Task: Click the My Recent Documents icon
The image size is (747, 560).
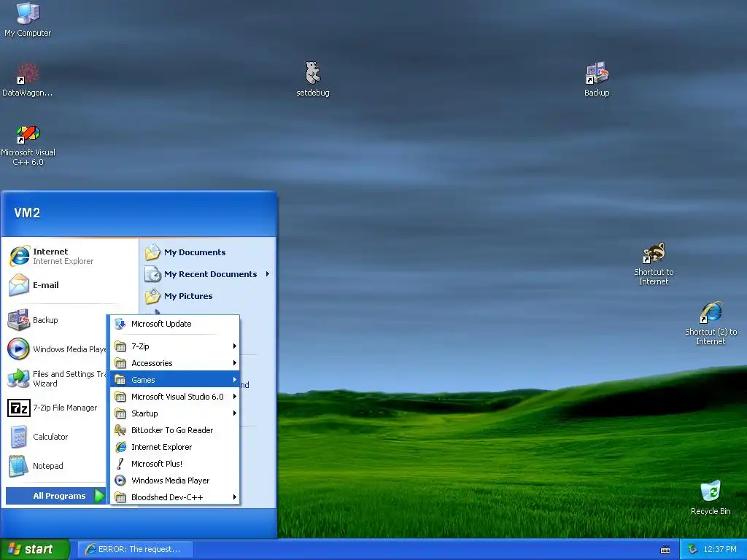Action: [x=153, y=274]
